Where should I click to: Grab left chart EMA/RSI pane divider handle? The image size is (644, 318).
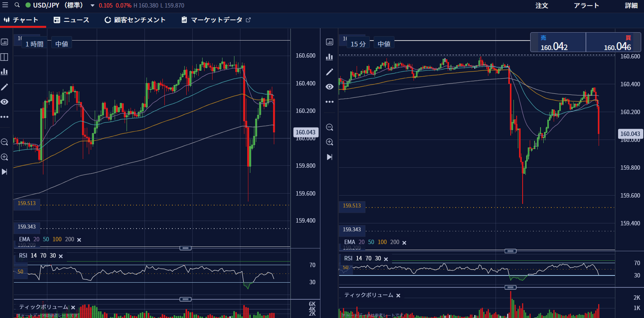[x=185, y=248]
